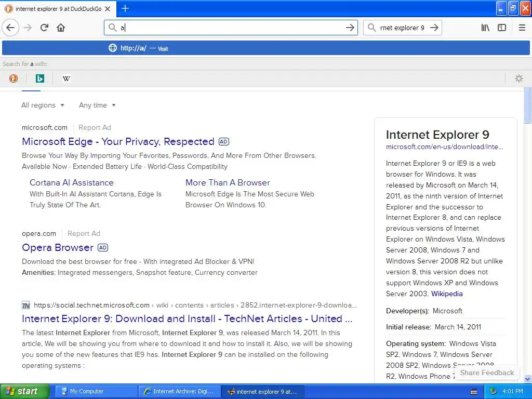
Task: Click the opera.com ad domain text
Action: point(39,233)
